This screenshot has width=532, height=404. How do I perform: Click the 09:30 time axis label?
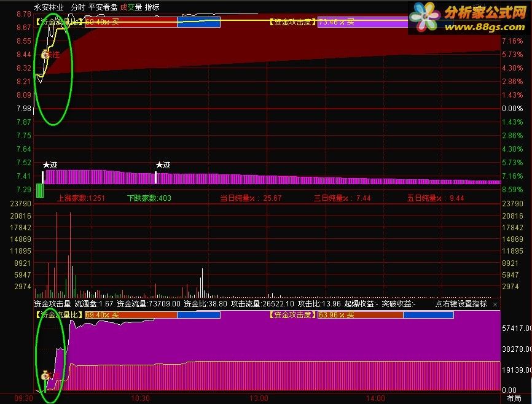[24, 398]
